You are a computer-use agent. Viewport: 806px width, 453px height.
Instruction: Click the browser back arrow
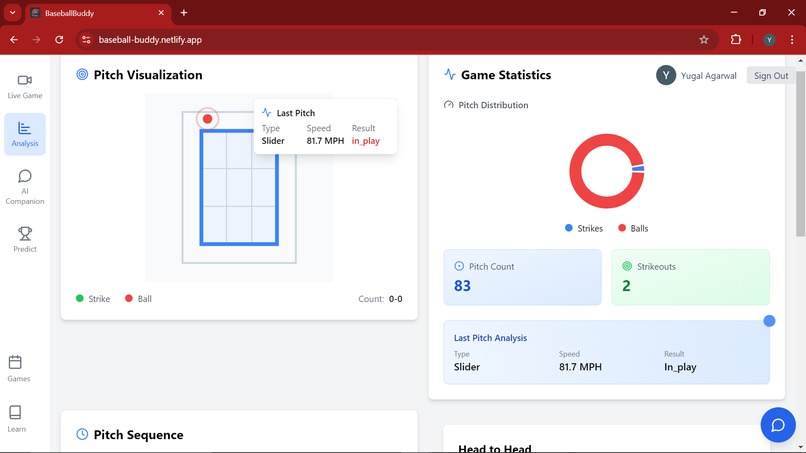point(14,40)
